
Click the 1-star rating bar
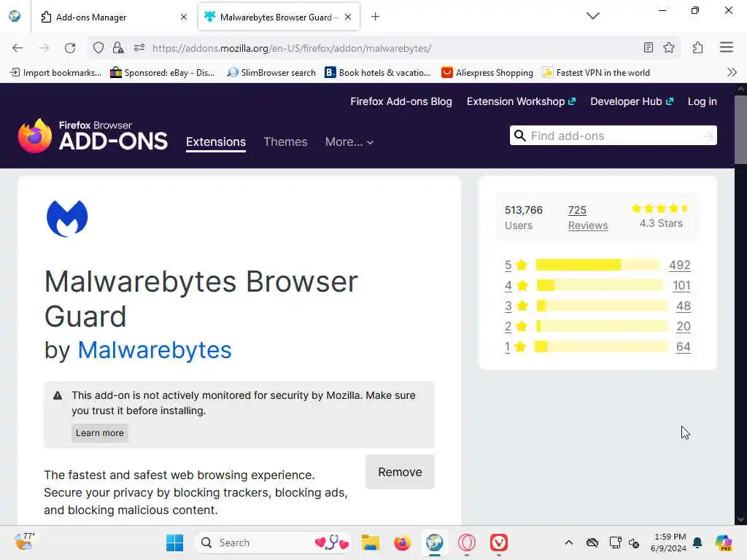pos(601,346)
